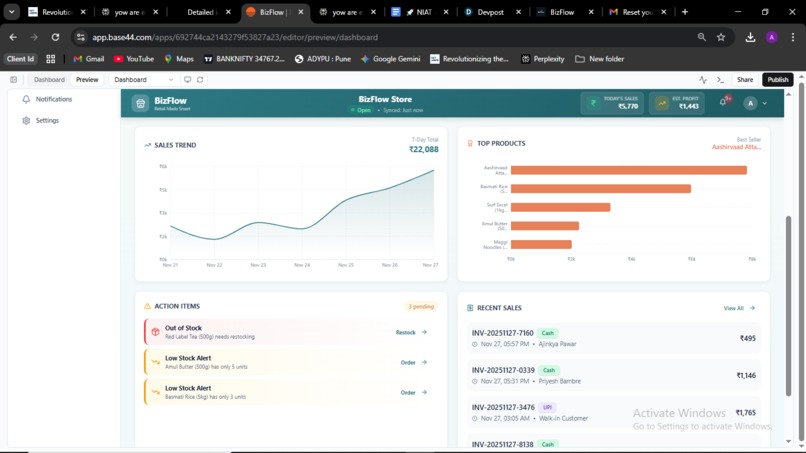Reload the browser page

55,37
